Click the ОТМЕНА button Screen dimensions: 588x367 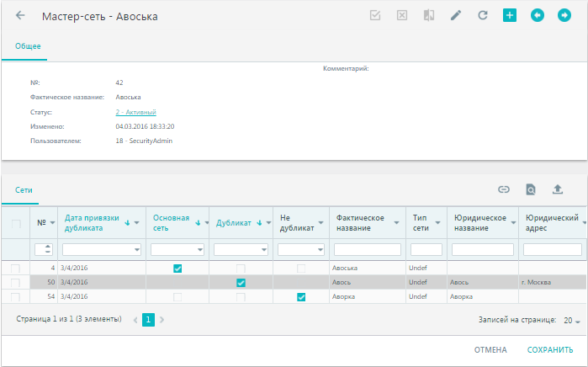click(490, 349)
